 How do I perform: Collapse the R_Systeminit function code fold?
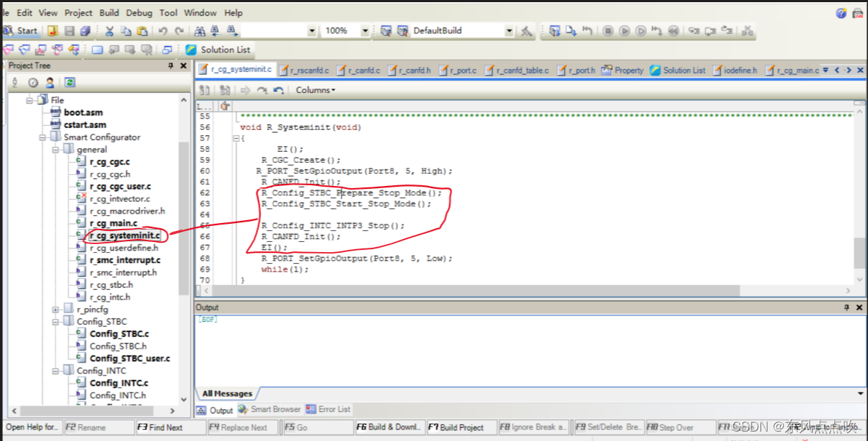pos(236,138)
